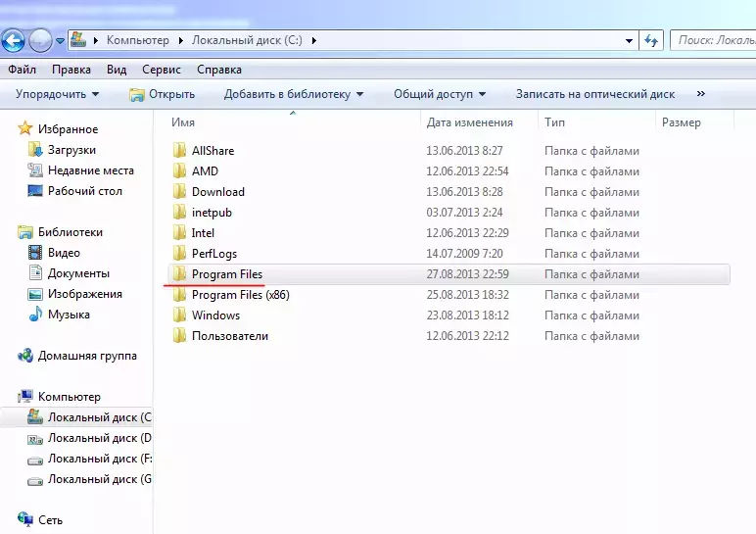
Task: Select the Windows folder icon
Action: (179, 315)
